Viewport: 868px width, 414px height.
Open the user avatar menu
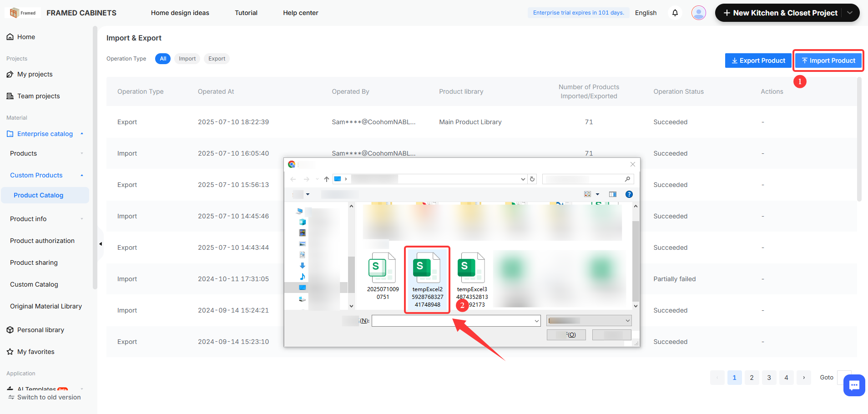[x=699, y=13]
